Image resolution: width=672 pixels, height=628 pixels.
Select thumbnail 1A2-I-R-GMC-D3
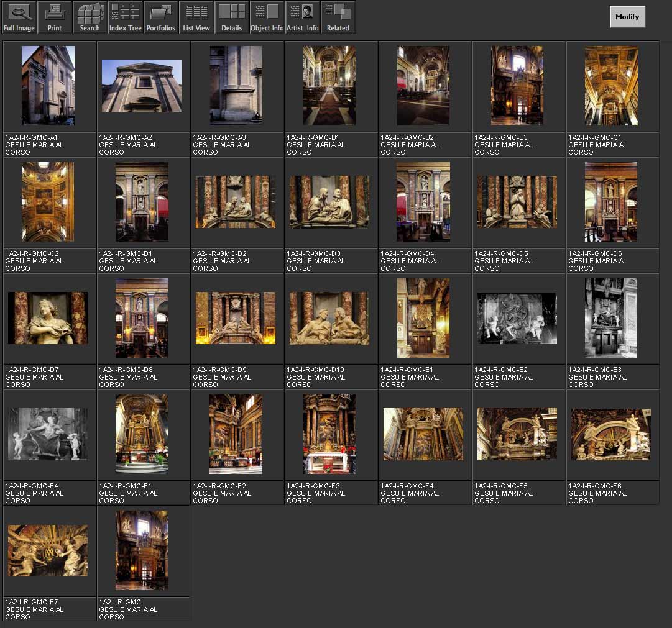pos(329,202)
